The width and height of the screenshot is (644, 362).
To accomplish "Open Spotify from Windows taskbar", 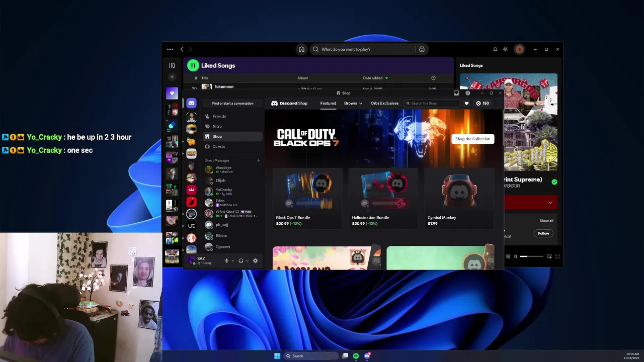I will [x=356, y=356].
